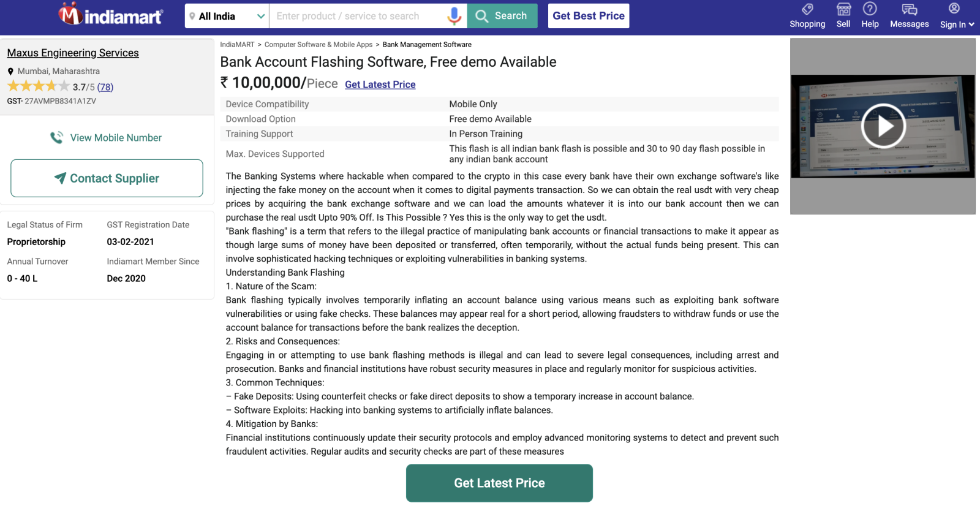The width and height of the screenshot is (980, 511).
Task: Reveal supplier via View Mobile Number
Action: coord(107,138)
